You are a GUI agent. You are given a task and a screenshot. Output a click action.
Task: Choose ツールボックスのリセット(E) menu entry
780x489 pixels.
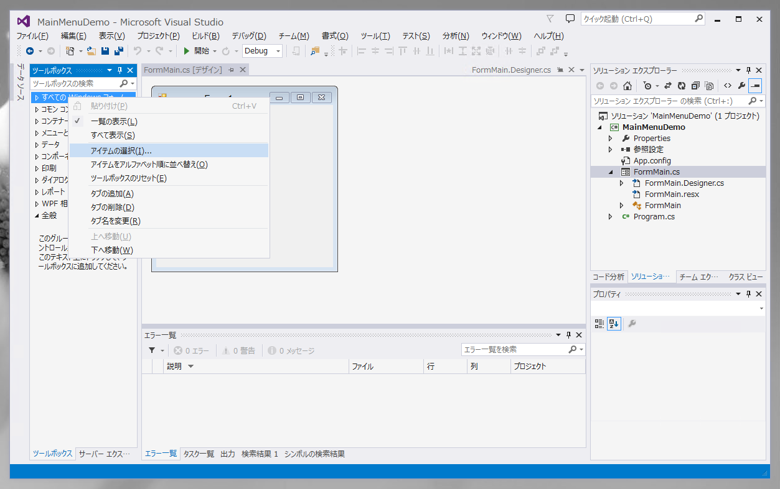pos(169,178)
